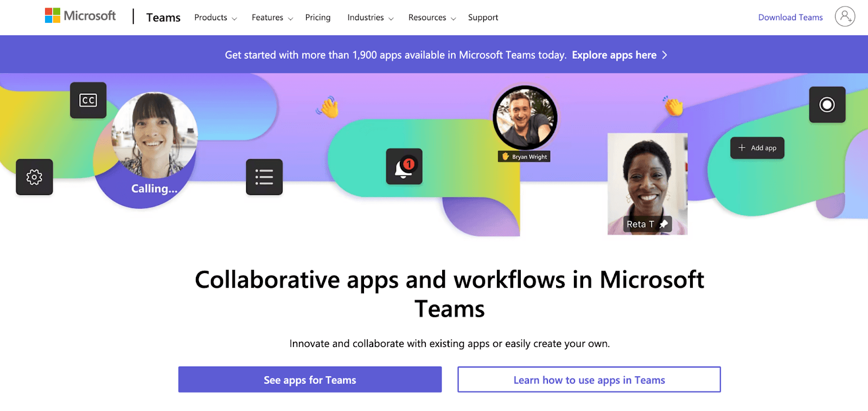This screenshot has height=411, width=868.
Task: Click Bryan Wright's circular video thumbnail
Action: [525, 118]
